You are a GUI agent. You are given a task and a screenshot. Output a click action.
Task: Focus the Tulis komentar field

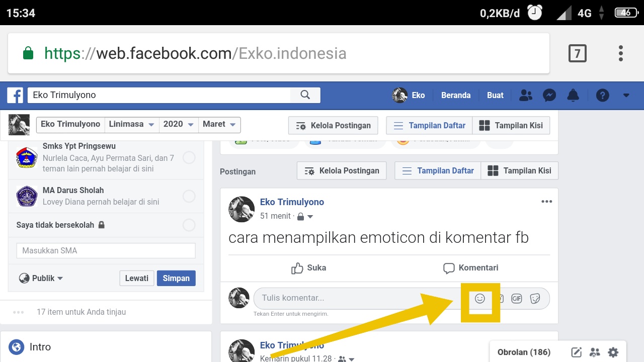(401, 298)
